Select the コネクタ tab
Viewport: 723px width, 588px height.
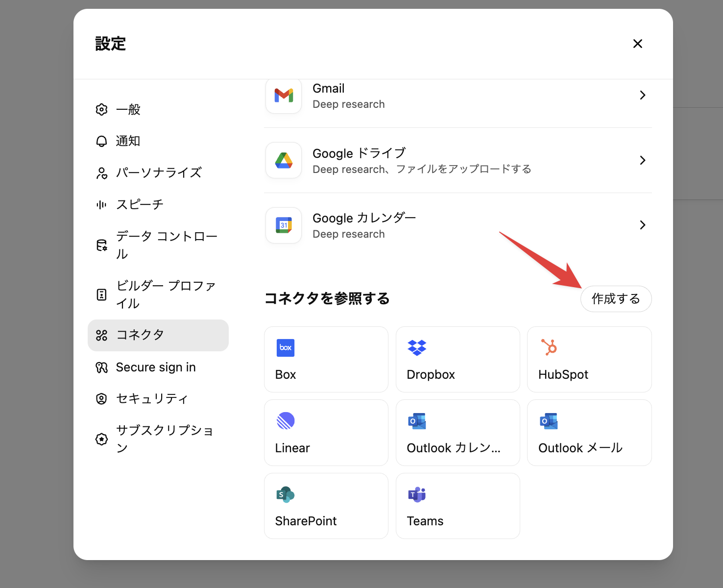point(158,335)
